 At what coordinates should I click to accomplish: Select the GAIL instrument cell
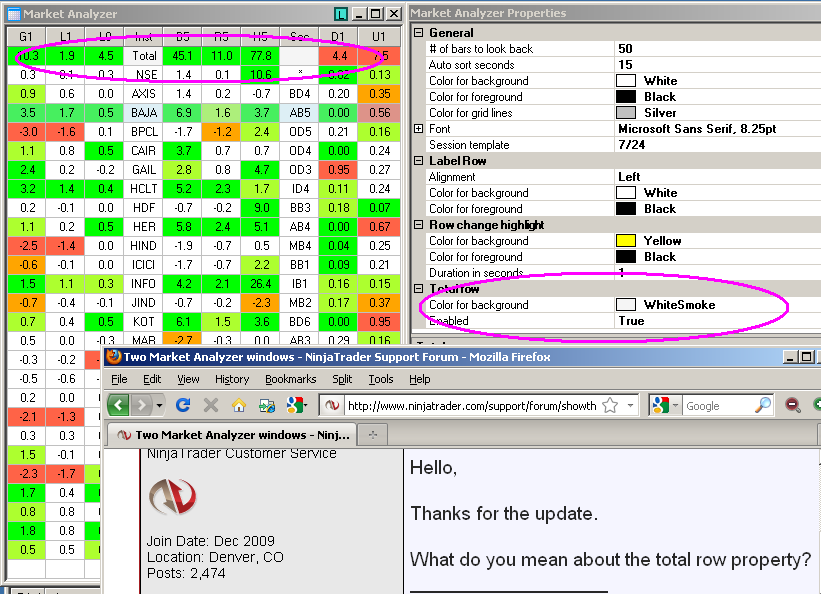[143, 170]
